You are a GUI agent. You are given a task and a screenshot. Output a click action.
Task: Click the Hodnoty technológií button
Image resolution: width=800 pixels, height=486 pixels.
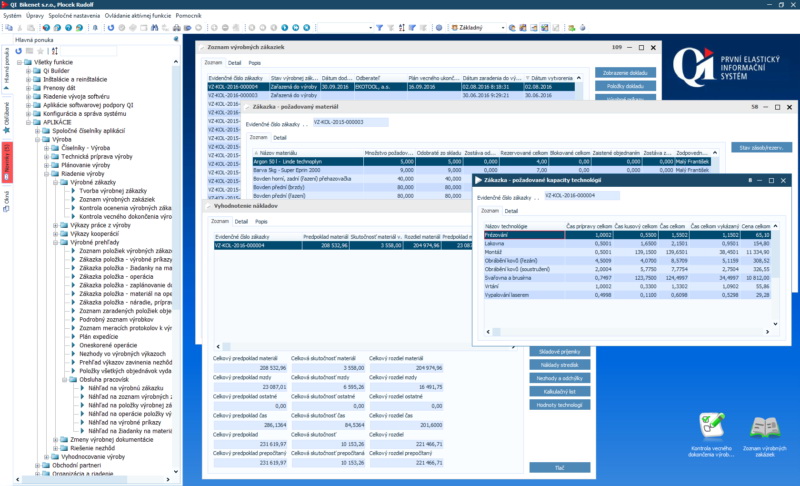(560, 404)
